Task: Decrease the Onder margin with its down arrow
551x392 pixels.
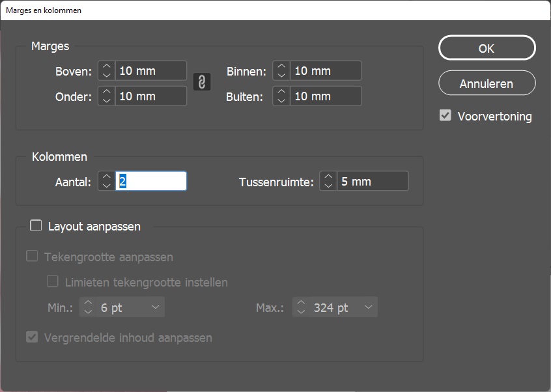Action: pyautogui.click(x=106, y=100)
